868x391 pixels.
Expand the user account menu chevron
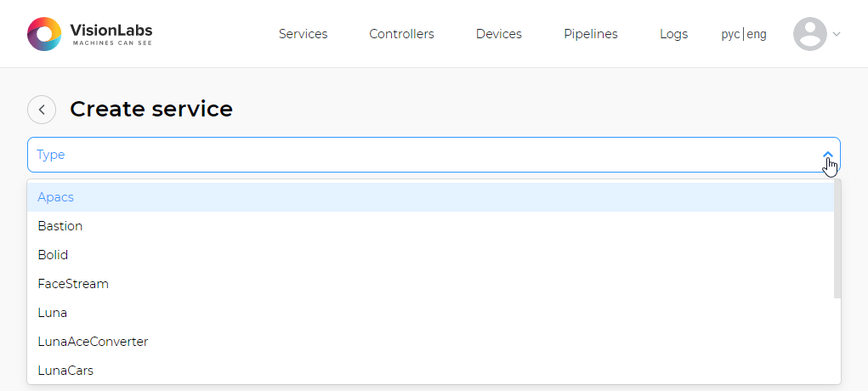[x=837, y=35]
